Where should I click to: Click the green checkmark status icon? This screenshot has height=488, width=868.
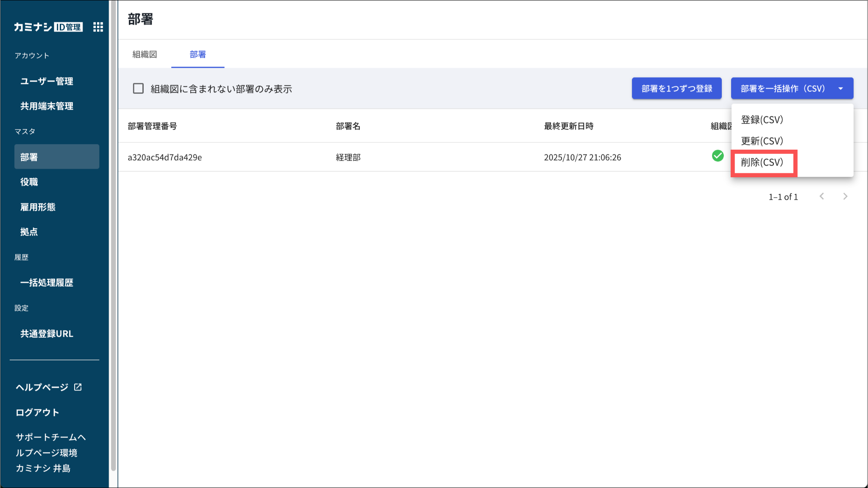pyautogui.click(x=718, y=156)
